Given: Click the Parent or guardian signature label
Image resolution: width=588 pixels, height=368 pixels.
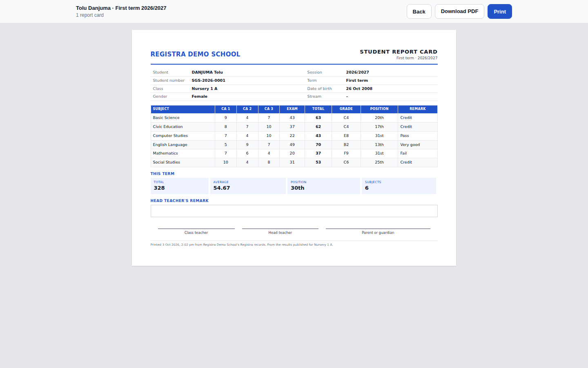Looking at the screenshot, I should tap(378, 233).
